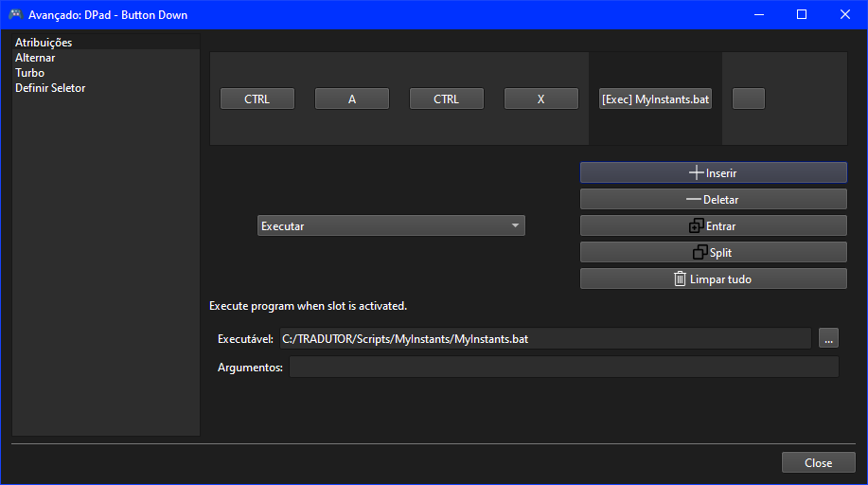Select the X key slot
This screenshot has height=485, width=868.
tap(541, 99)
